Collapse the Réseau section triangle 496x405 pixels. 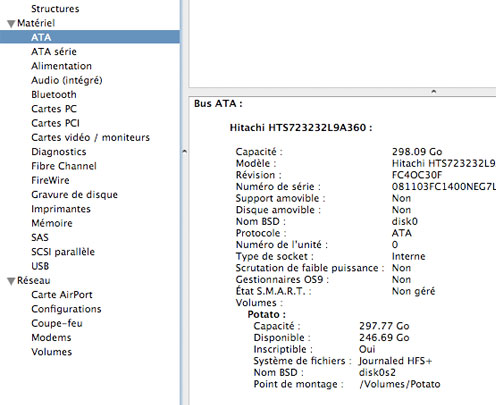pyautogui.click(x=11, y=281)
